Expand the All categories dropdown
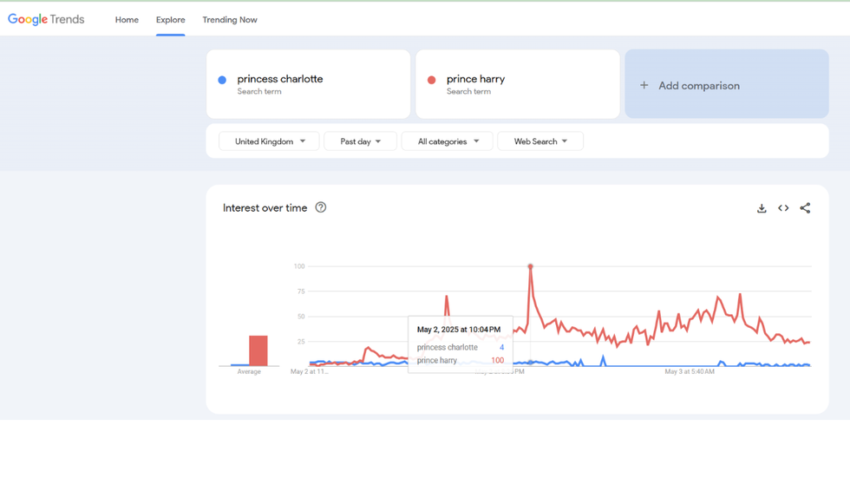The image size is (850, 504). coord(447,141)
